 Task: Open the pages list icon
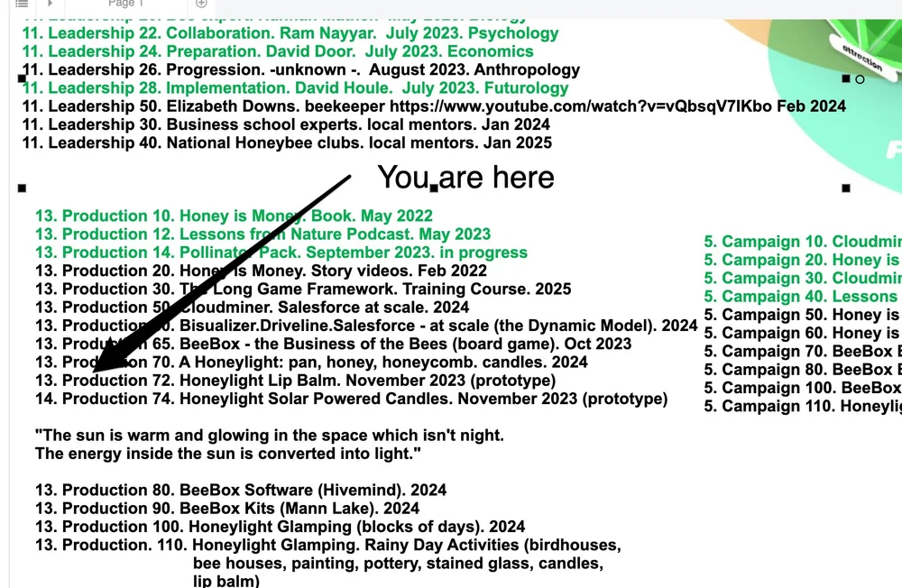pyautogui.click(x=22, y=4)
